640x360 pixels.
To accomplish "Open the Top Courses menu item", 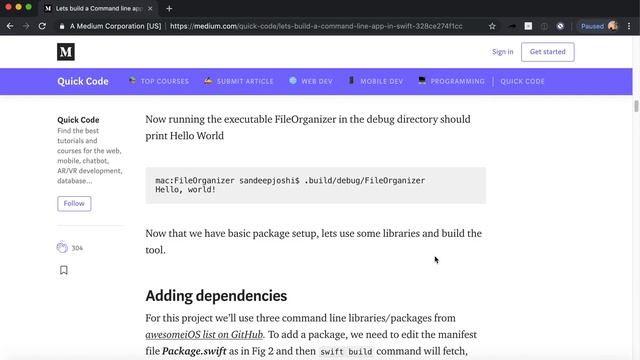I will 159,81.
